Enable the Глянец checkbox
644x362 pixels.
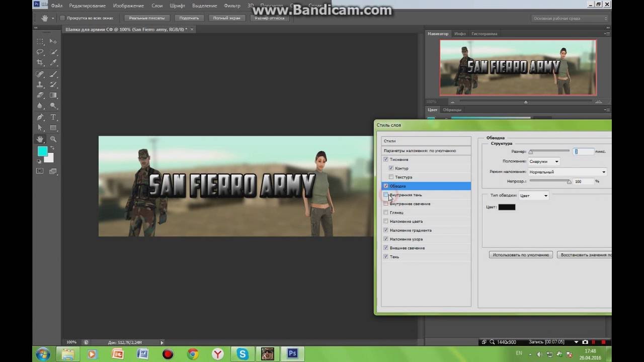click(386, 213)
